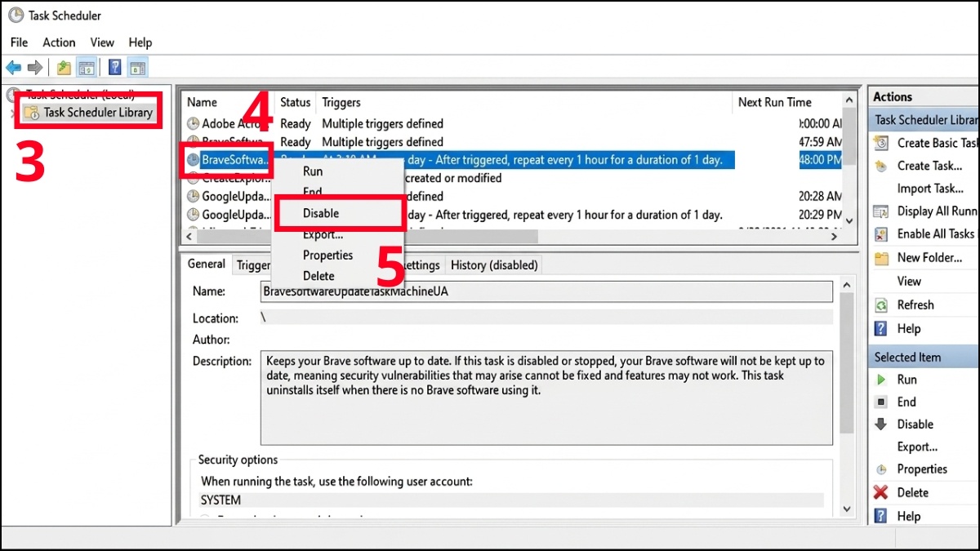Choose Properties from the context menu

coord(337,256)
